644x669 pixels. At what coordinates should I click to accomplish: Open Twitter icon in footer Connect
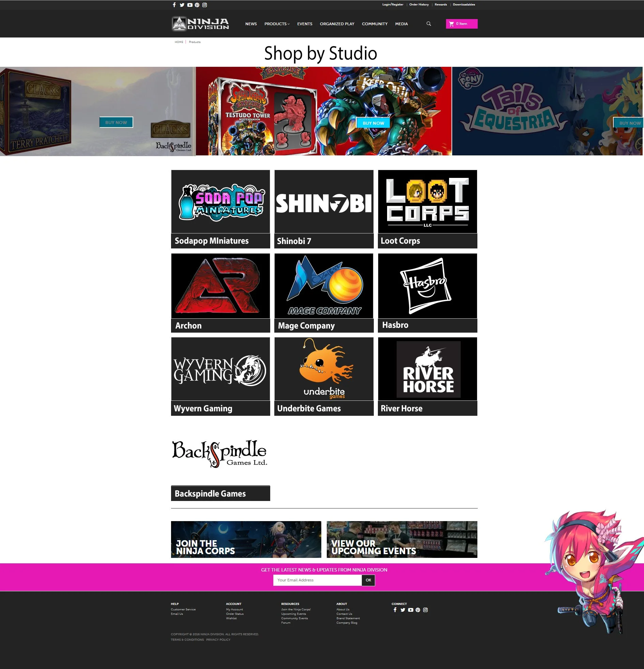tap(403, 610)
